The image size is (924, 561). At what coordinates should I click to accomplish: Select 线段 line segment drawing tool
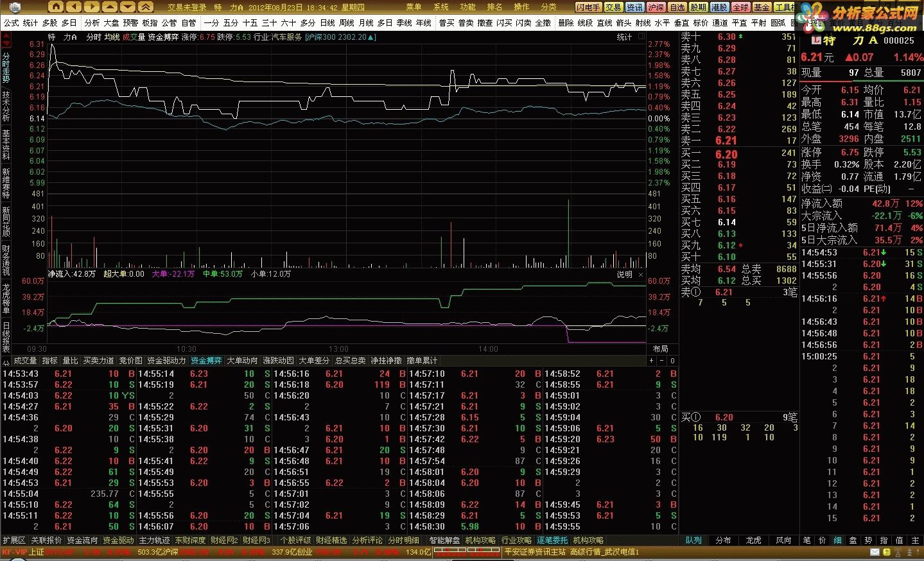pyautogui.click(x=585, y=22)
